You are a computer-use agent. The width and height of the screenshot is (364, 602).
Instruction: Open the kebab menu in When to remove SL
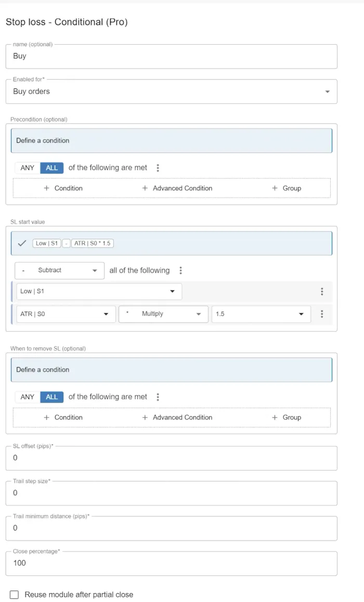[158, 397]
